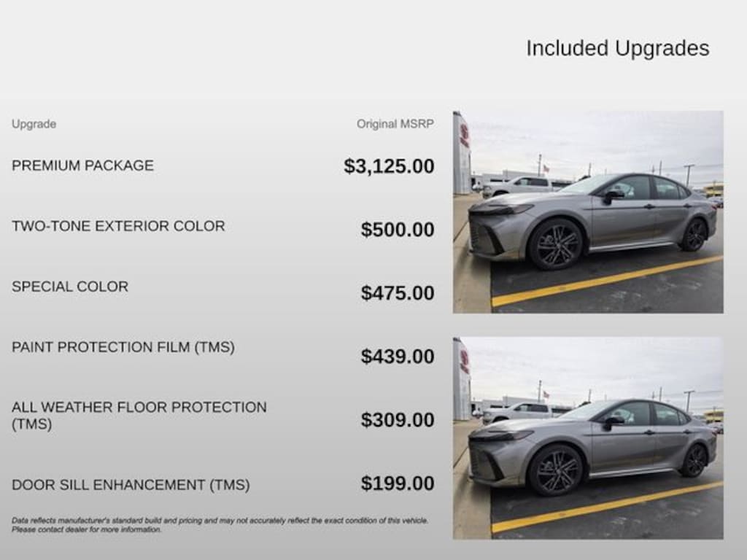Click the front wheel in top photo

click(x=555, y=244)
